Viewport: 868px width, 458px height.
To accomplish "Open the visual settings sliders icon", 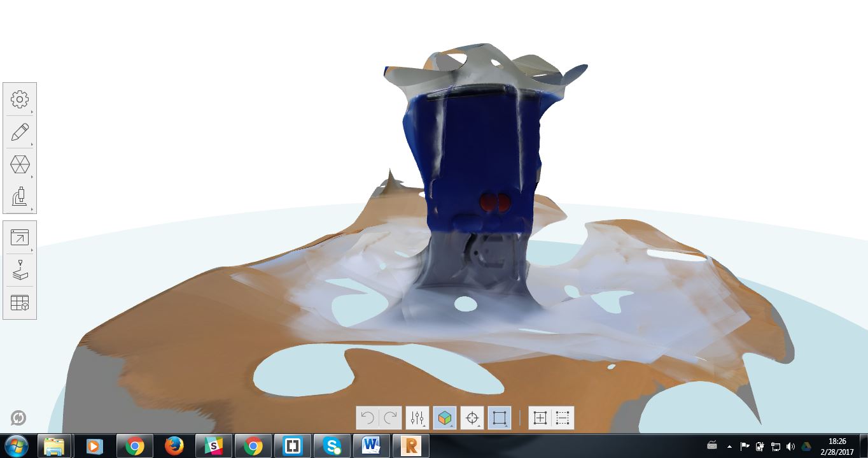I will click(x=417, y=418).
